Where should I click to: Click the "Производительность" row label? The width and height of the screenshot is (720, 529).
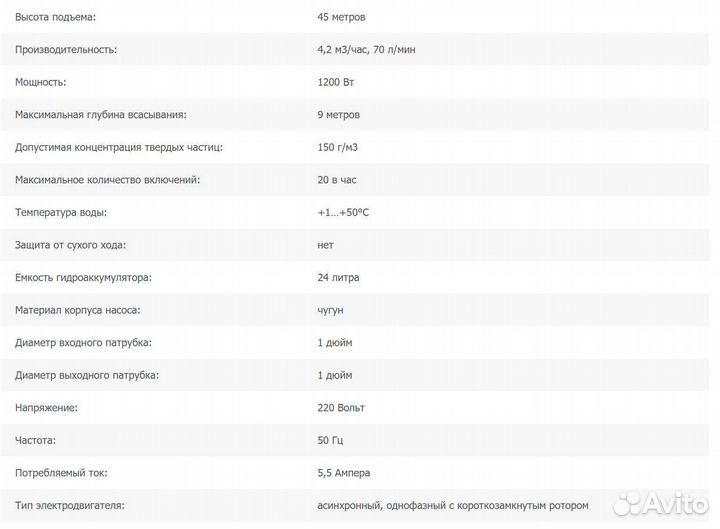[67, 49]
